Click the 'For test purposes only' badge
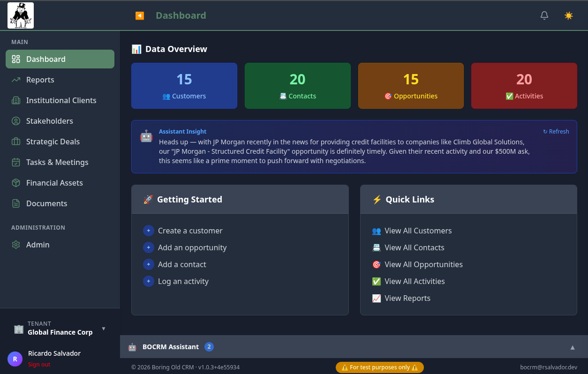588x374 pixels. click(379, 367)
